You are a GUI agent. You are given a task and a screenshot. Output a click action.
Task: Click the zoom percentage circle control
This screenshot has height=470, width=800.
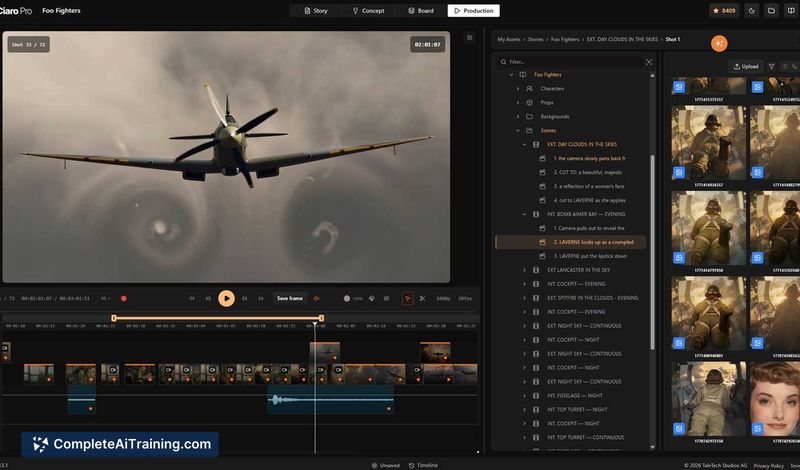347,299
